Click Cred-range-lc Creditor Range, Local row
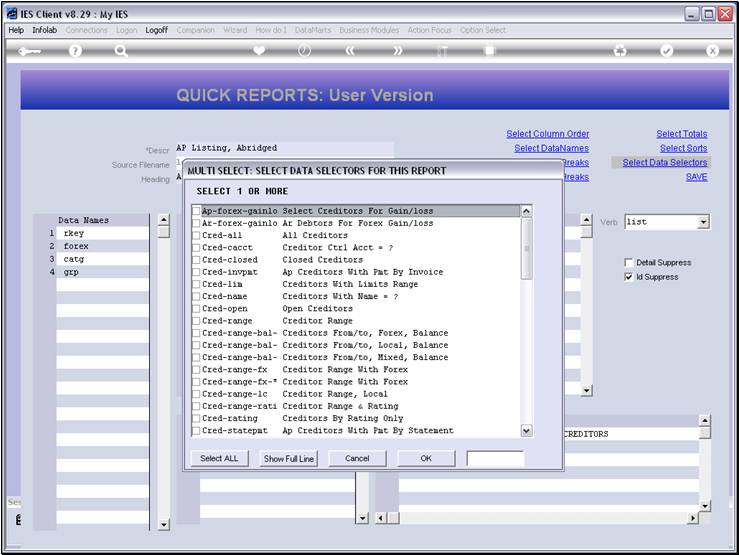The image size is (739, 555). click(355, 394)
